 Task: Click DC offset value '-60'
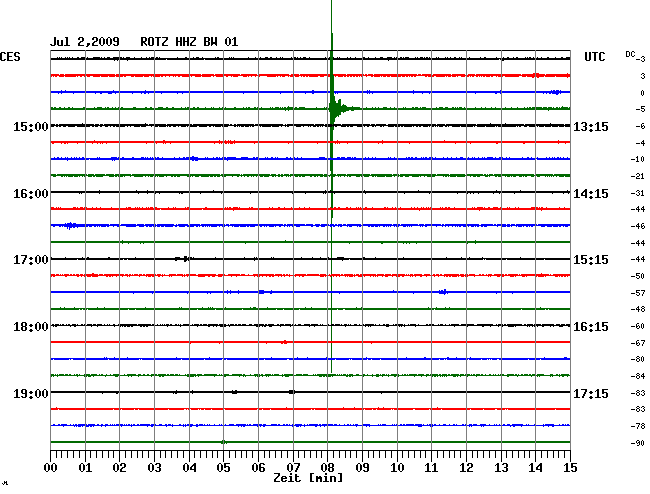(638, 326)
